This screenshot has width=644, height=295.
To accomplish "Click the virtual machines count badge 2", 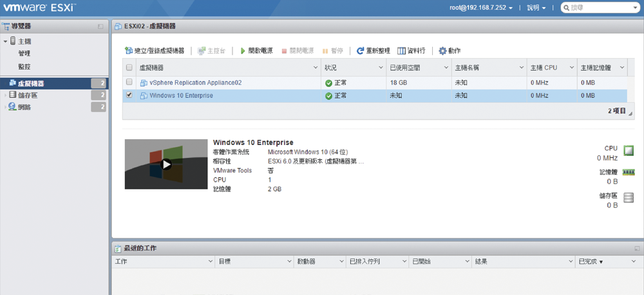I will click(x=99, y=83).
